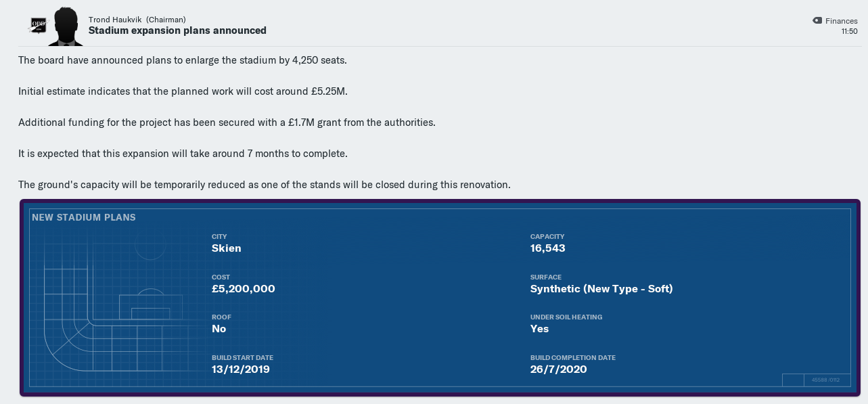Click the £1.7M grant funding sentence
868x404 pixels.
[227, 122]
